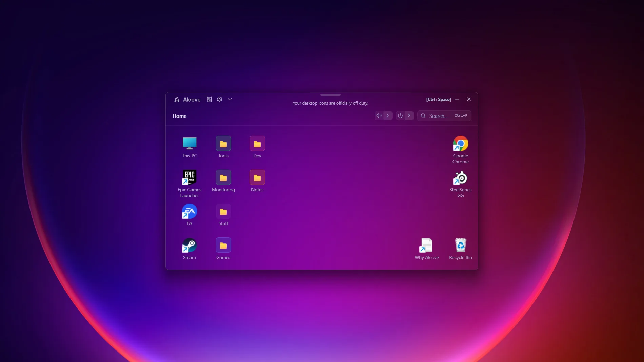Click the layout icon beside Alcove title
644x362 pixels.
tap(209, 99)
